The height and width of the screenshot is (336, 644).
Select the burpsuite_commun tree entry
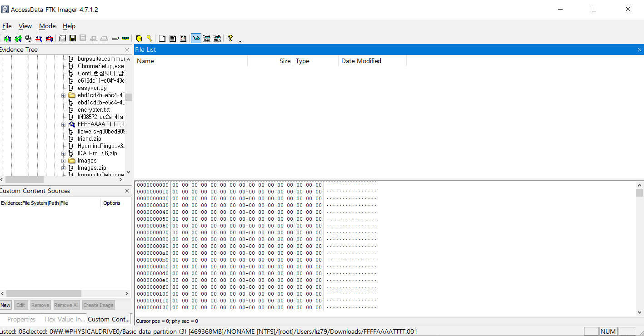pos(101,59)
